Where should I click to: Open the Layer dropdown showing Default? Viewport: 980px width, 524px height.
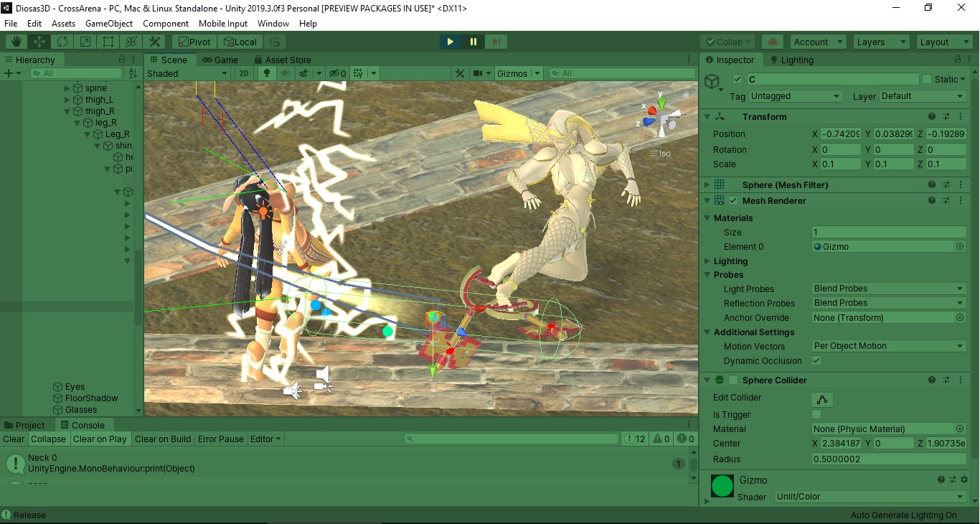click(923, 96)
